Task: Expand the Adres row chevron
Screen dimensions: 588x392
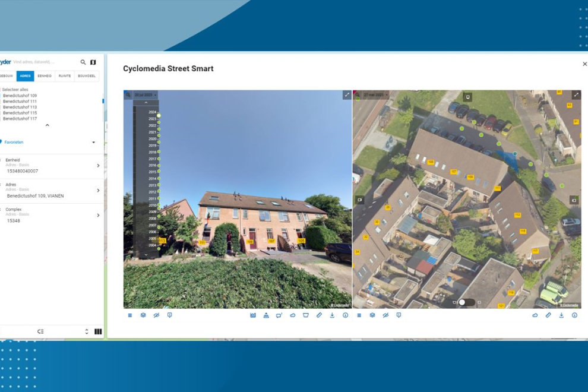Action: pyautogui.click(x=98, y=191)
